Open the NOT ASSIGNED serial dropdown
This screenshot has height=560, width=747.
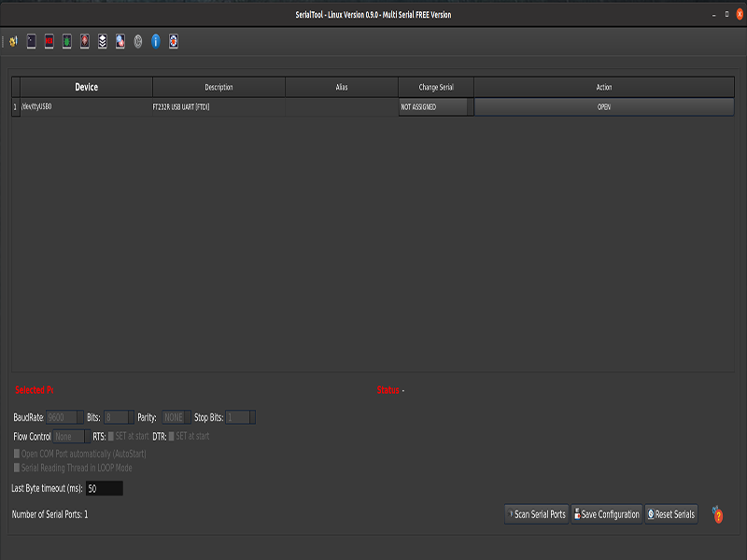(435, 107)
